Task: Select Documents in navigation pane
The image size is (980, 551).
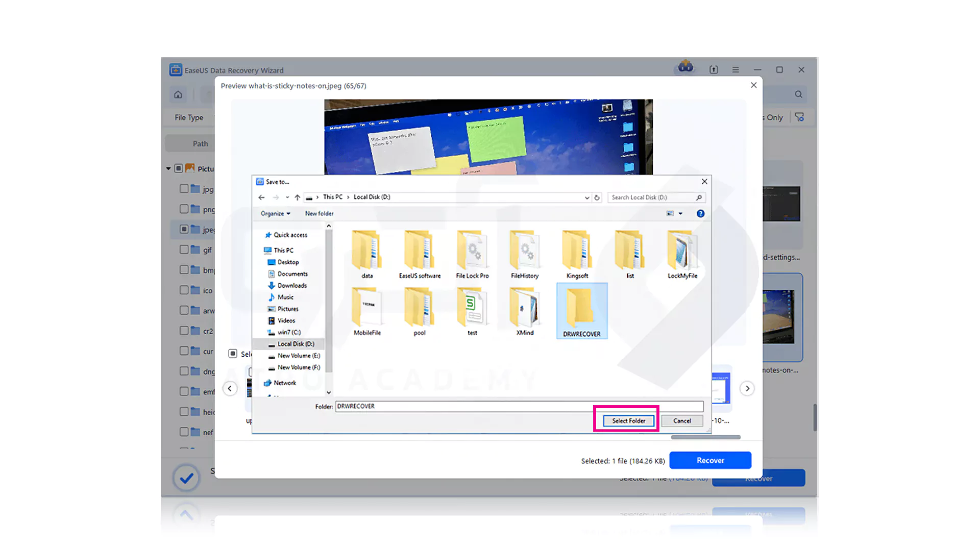Action: click(288, 274)
